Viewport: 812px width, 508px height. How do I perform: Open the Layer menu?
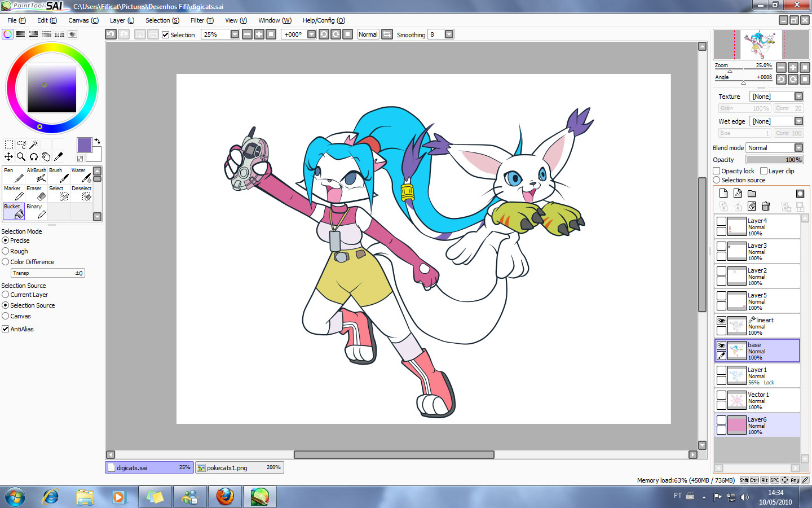pos(122,20)
